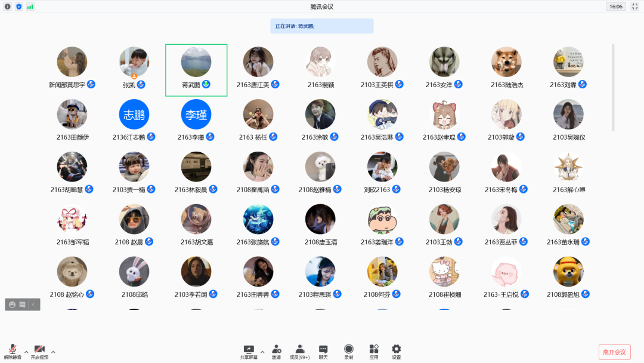Select participant tile 蒋武鹏
Viewport: 644px width, 363px height.
pos(196,70)
